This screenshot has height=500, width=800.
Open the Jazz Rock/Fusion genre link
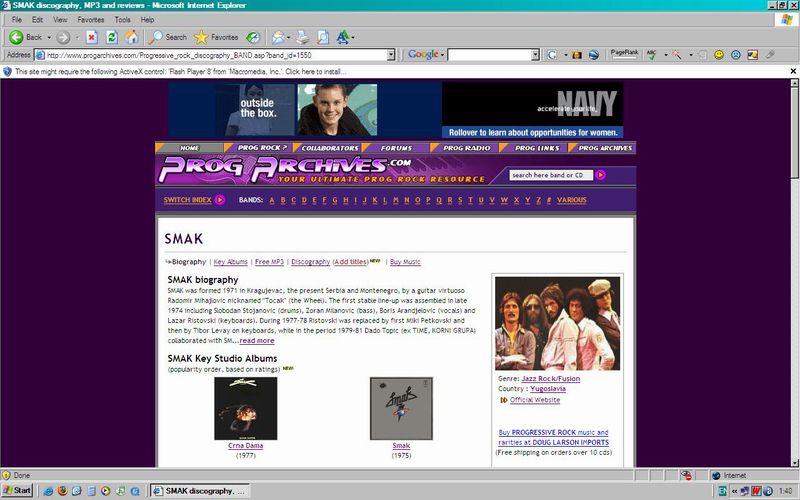(551, 379)
